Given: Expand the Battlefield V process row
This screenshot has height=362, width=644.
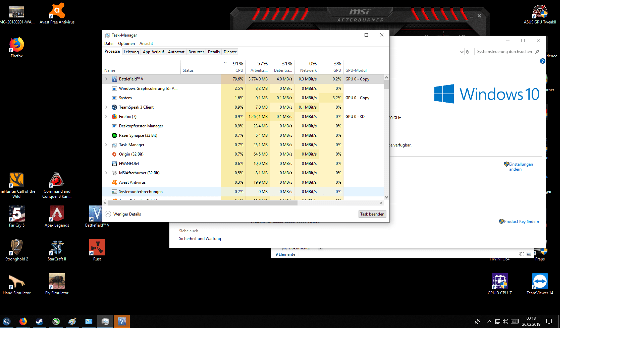Looking at the screenshot, I should tap(106, 79).
